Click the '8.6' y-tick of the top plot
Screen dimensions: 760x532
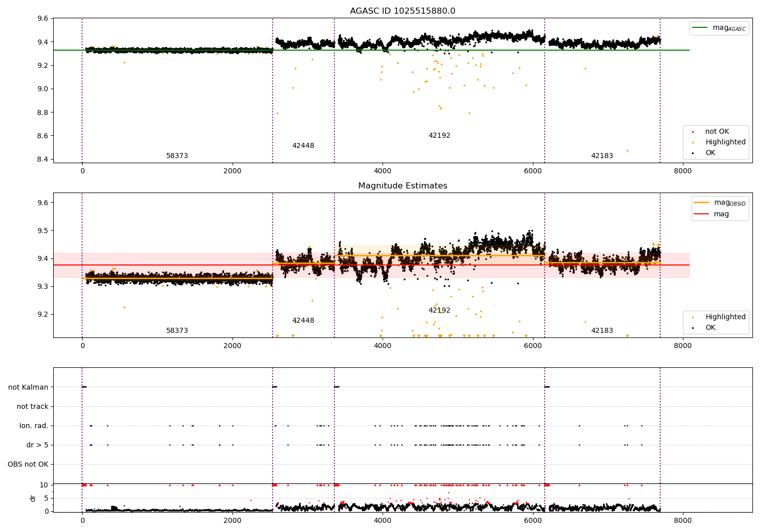tap(43, 136)
